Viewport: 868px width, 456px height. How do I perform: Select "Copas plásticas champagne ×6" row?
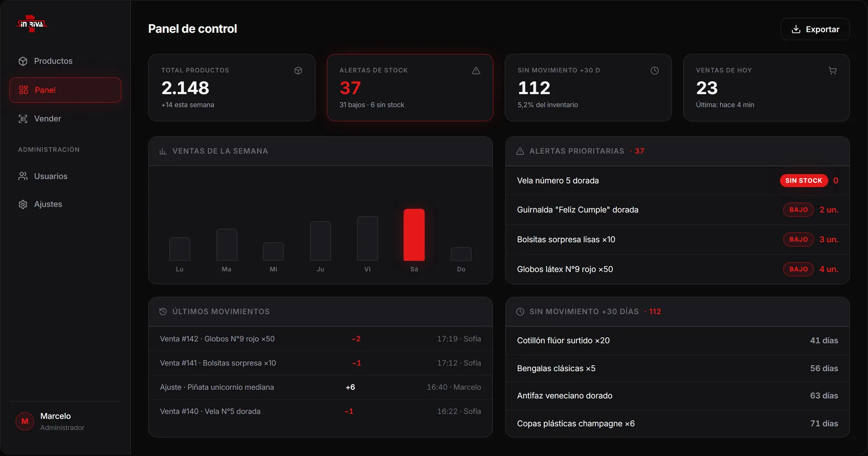pos(678,424)
